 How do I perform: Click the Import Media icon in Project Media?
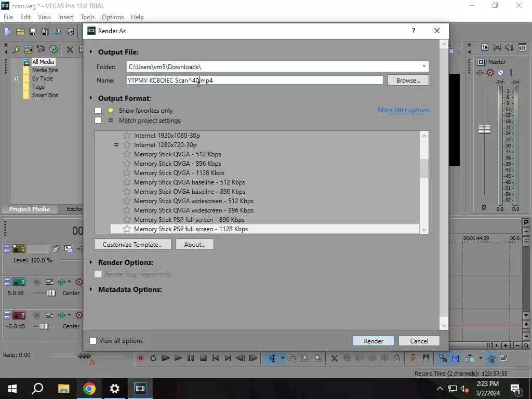pyautogui.click(x=28, y=49)
